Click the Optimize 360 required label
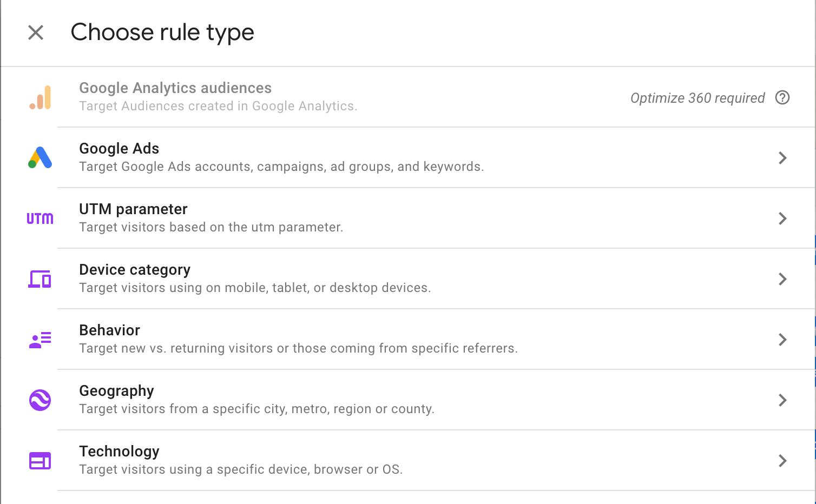 pyautogui.click(x=697, y=98)
